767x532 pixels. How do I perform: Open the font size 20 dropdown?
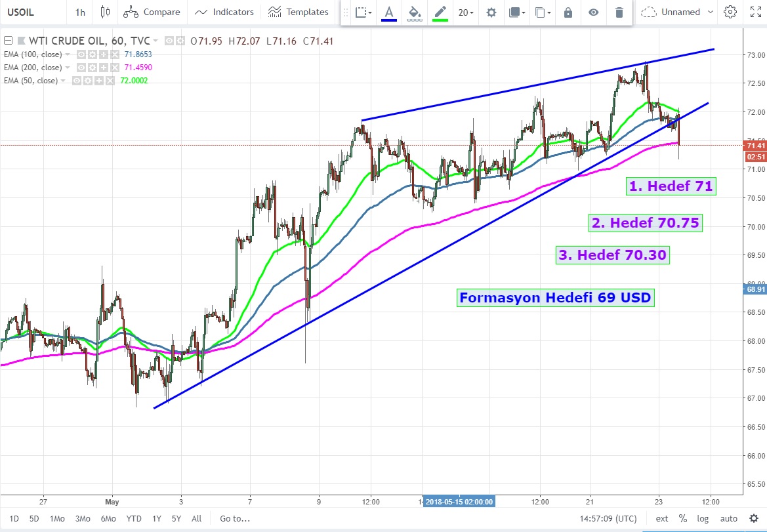tap(466, 12)
